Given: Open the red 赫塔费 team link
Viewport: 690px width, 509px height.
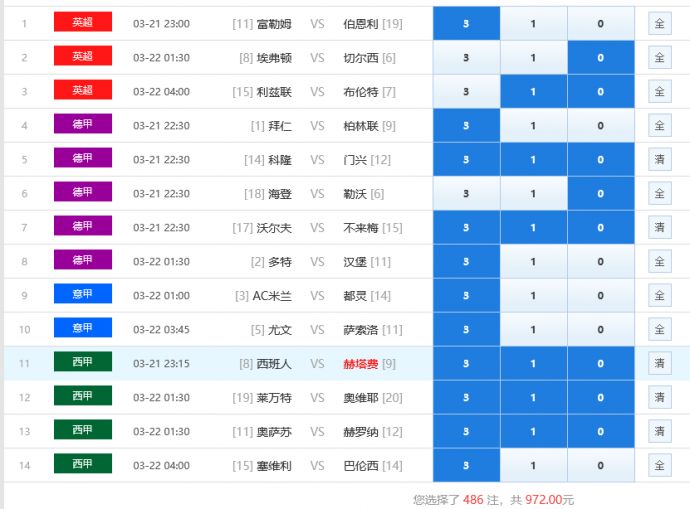Looking at the screenshot, I should click(x=361, y=364).
